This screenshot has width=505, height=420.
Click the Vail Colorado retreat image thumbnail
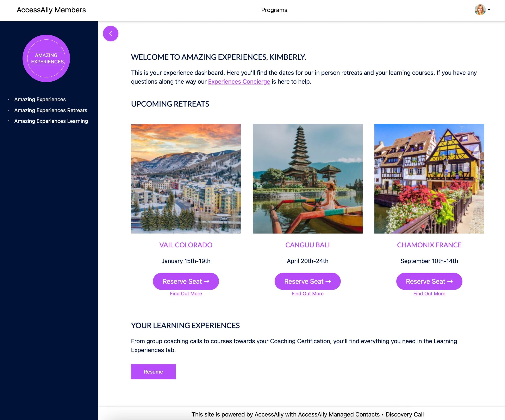click(x=186, y=179)
